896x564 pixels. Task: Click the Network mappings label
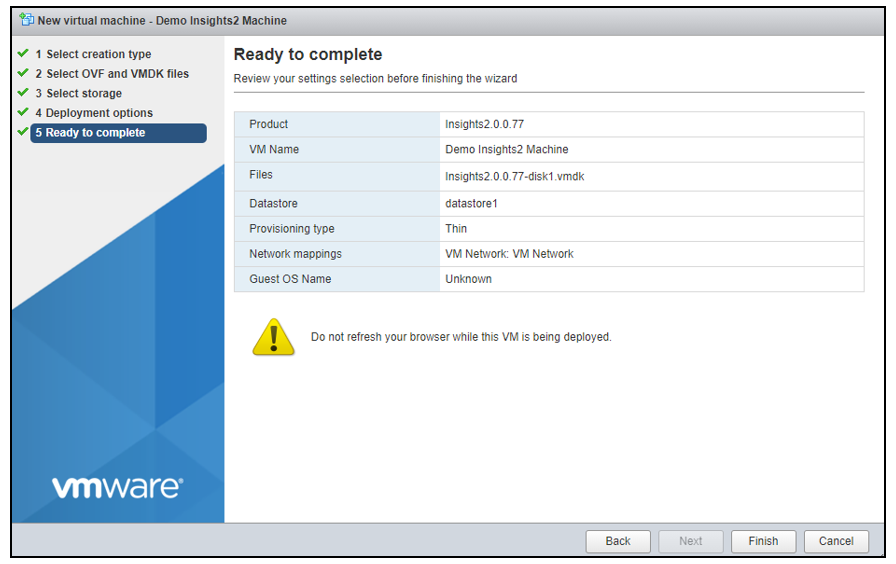point(295,254)
